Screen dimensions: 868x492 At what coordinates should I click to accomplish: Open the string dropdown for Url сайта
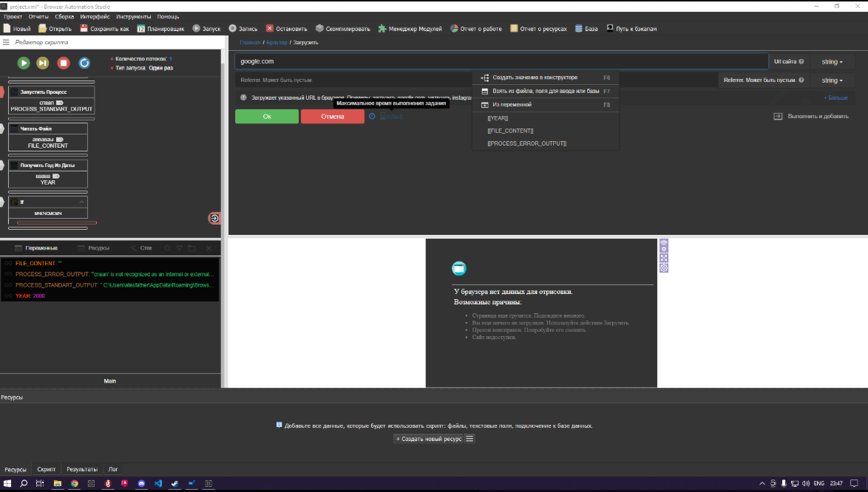832,61
